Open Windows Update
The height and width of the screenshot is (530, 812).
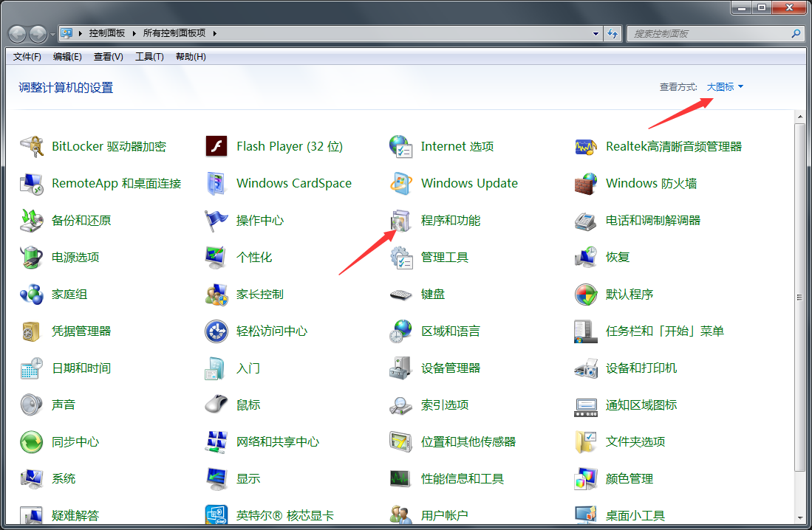coord(469,183)
